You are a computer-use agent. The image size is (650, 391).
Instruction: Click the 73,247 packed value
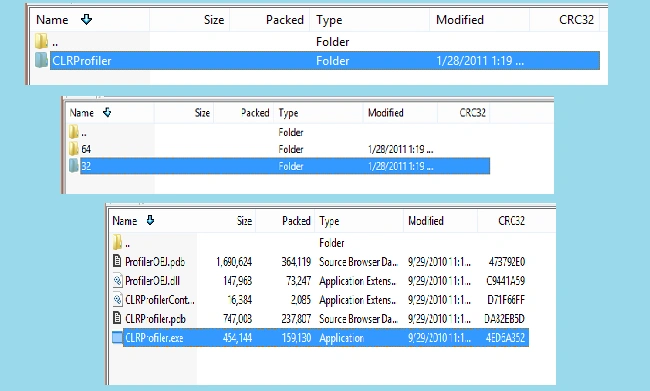(x=298, y=281)
